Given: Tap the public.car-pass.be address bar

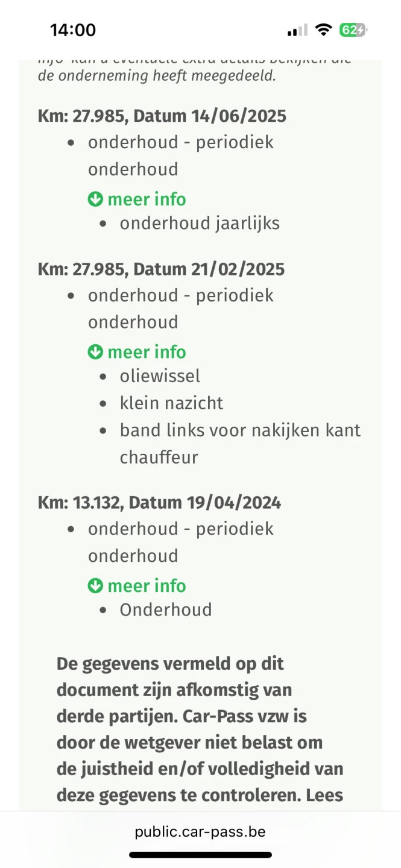Looking at the screenshot, I should (x=200, y=832).
